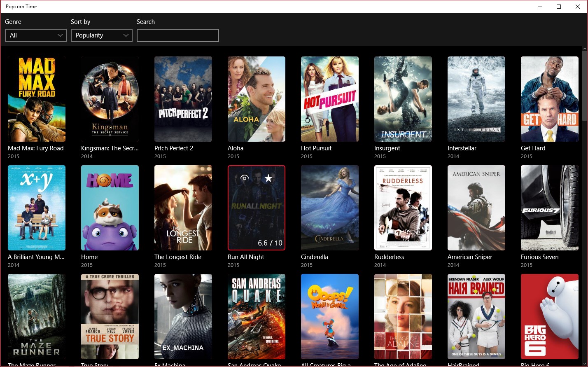
Task: Click the 'Furious Seven' title text
Action: tap(540, 257)
